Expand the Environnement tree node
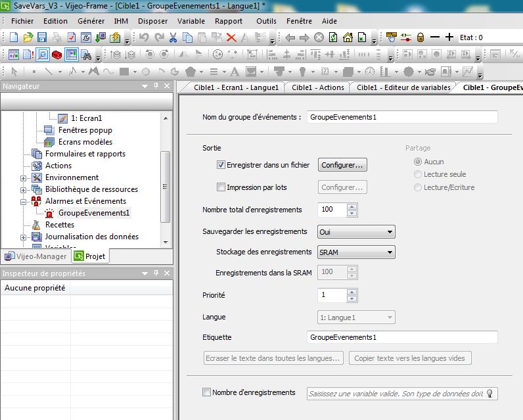This screenshot has height=420, width=523. click(24, 177)
